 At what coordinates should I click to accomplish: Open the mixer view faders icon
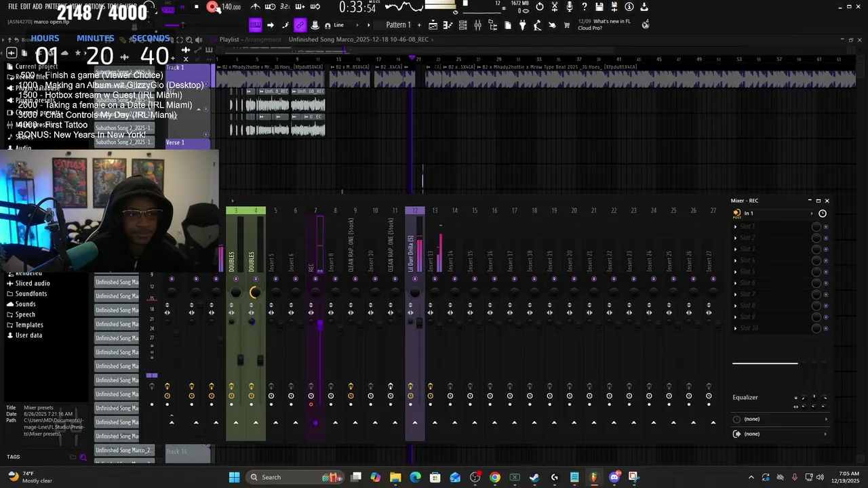pyautogui.click(x=477, y=25)
